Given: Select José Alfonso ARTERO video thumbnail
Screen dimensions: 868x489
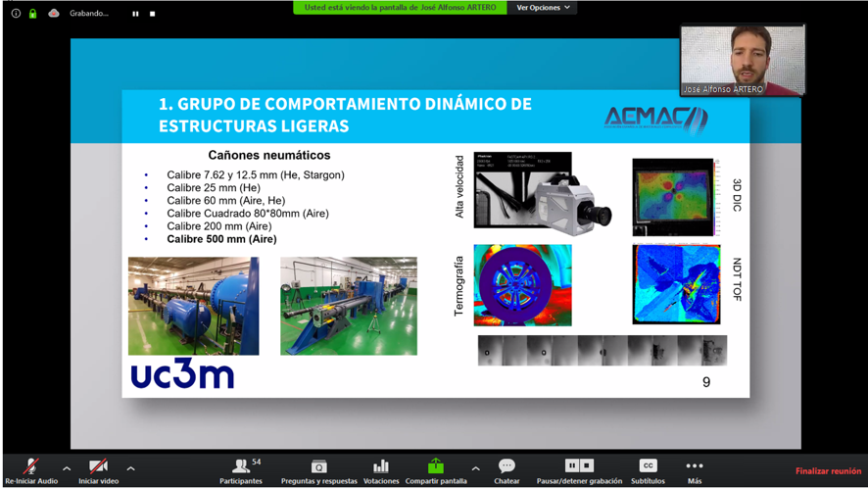Looking at the screenshot, I should point(743,61).
